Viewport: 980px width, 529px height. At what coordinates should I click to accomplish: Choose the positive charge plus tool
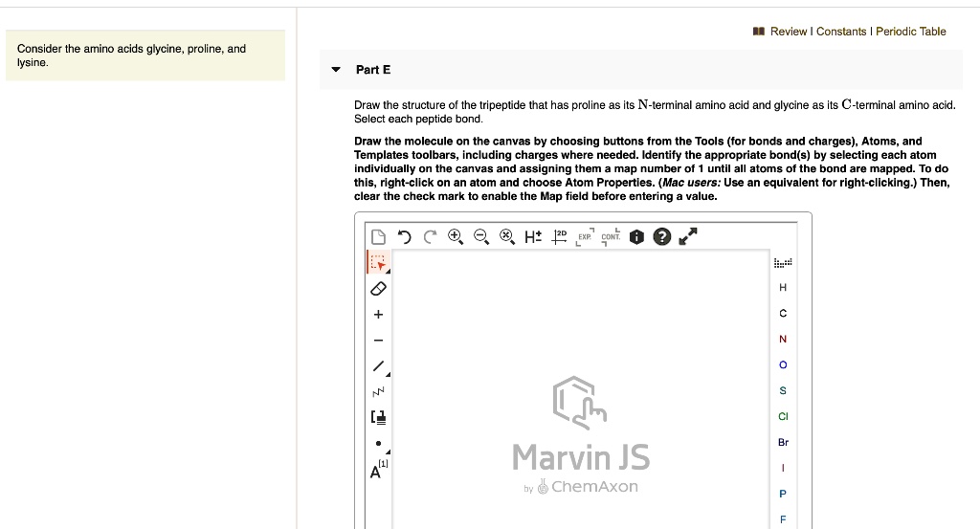click(378, 314)
